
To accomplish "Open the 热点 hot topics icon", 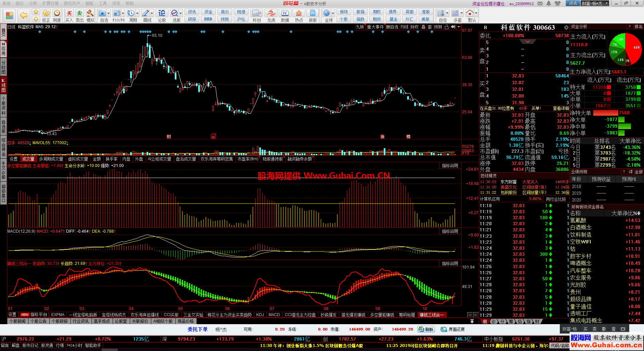I will pyautogui.click(x=299, y=15).
